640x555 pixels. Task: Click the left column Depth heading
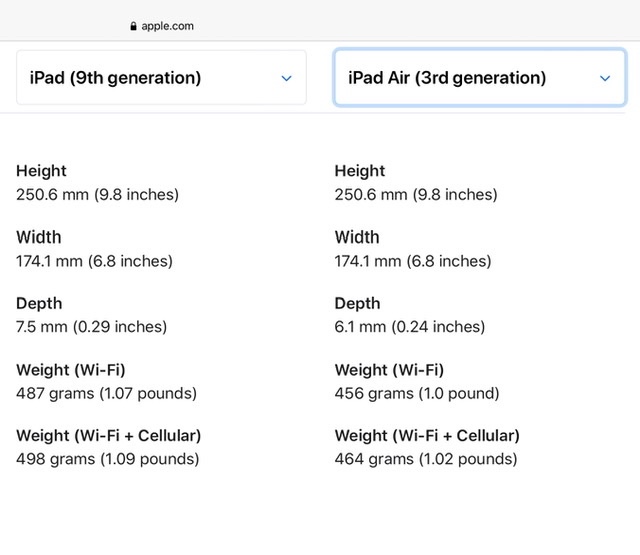[39, 303]
